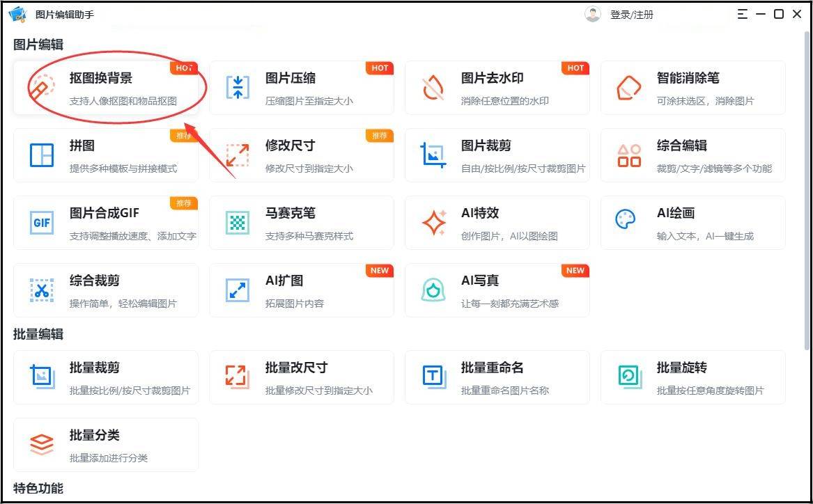The width and height of the screenshot is (813, 504).
Task: Select the 图片压缩 compress icon
Action: [238, 88]
